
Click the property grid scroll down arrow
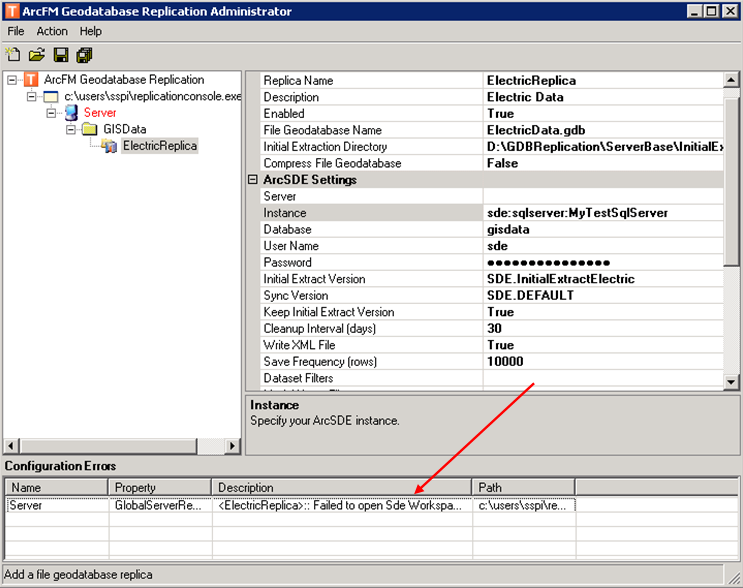731,382
